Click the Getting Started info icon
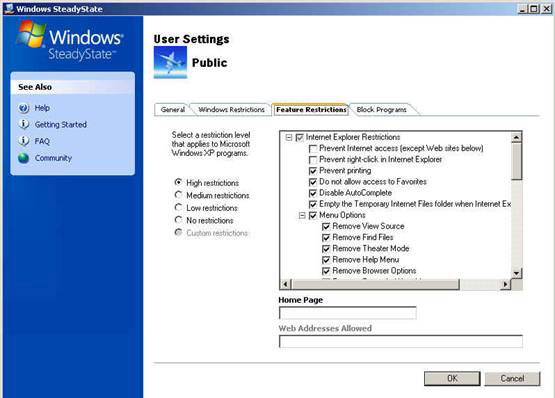 [24, 124]
